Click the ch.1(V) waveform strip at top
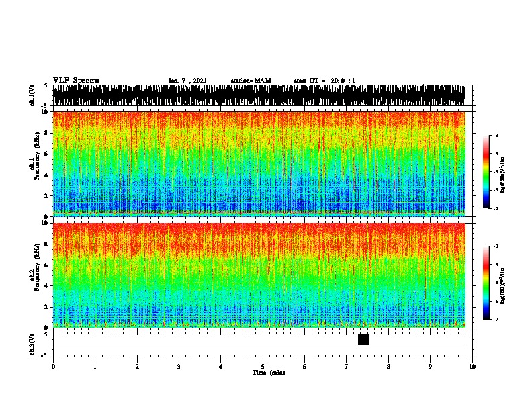 point(259,95)
